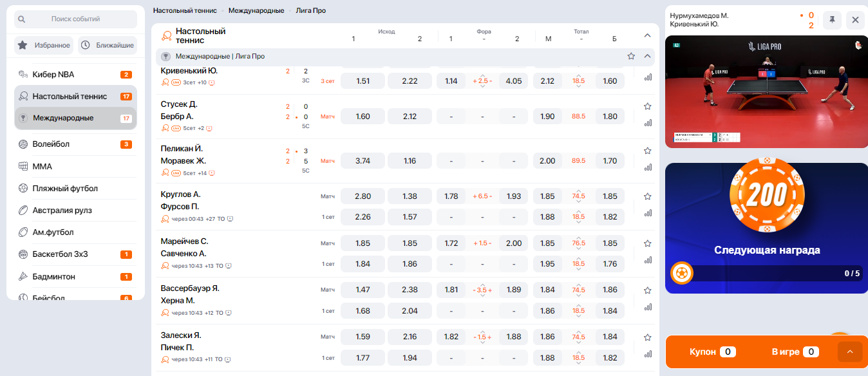Click the magnifier icon in search bar

tap(22, 19)
